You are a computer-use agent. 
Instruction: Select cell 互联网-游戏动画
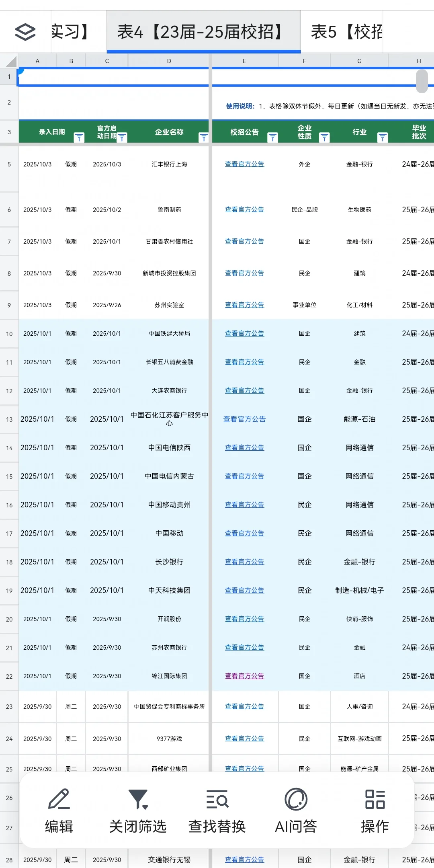click(360, 739)
